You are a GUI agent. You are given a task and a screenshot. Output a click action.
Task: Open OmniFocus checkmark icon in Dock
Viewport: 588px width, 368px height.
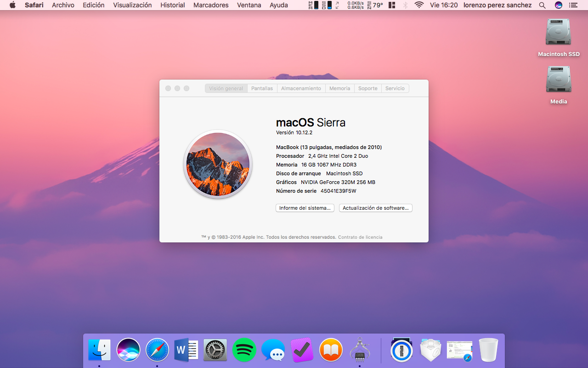[302, 350]
